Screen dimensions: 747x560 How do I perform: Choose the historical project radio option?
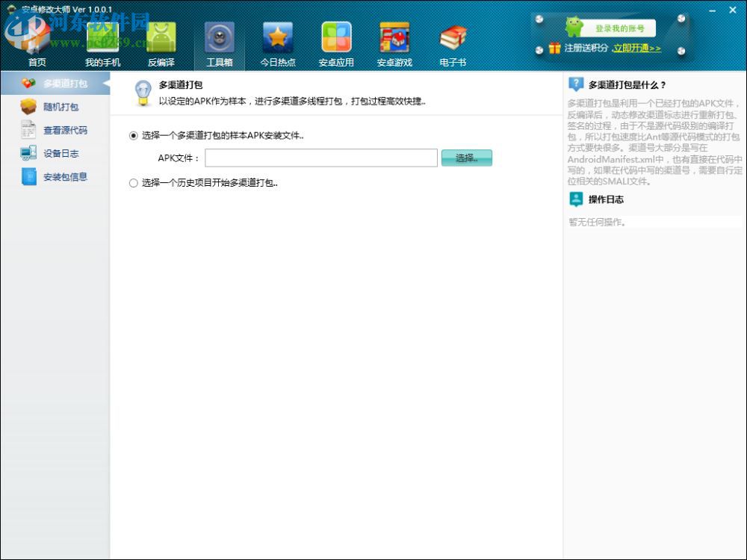click(x=133, y=182)
